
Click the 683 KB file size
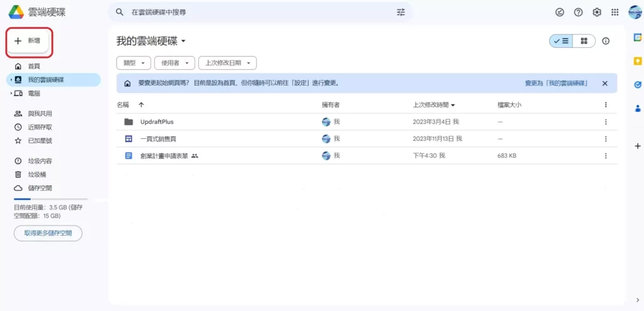click(507, 156)
